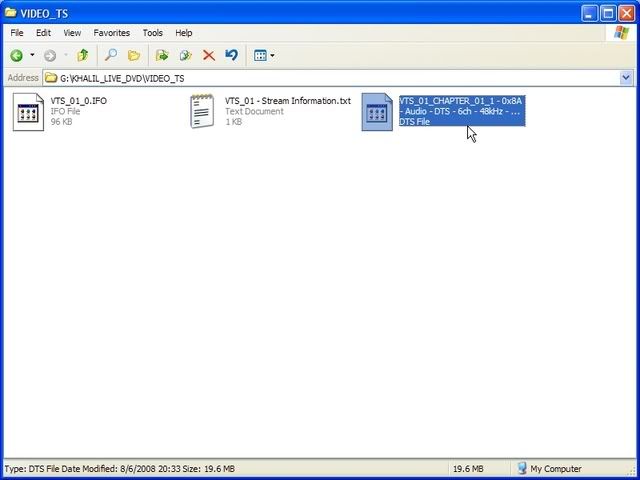The image size is (640, 480).
Task: Go up one folder level
Action: [83, 56]
